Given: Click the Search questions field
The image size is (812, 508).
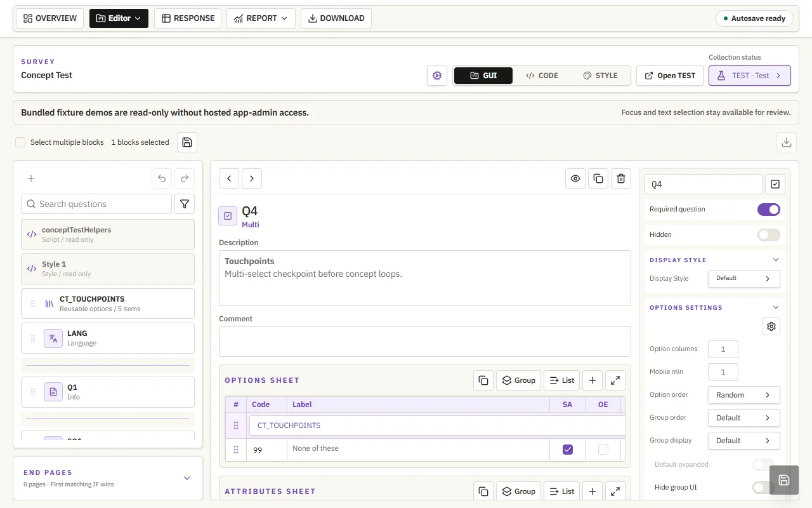Looking at the screenshot, I should tap(96, 204).
